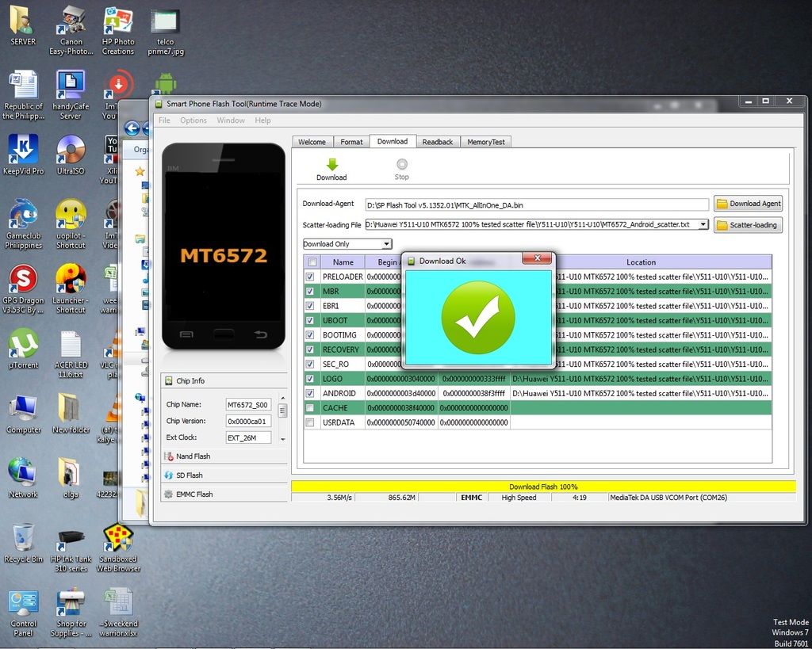Click the Download-Agent file path field
Image resolution: width=812 pixels, height=649 pixels.
(x=537, y=204)
